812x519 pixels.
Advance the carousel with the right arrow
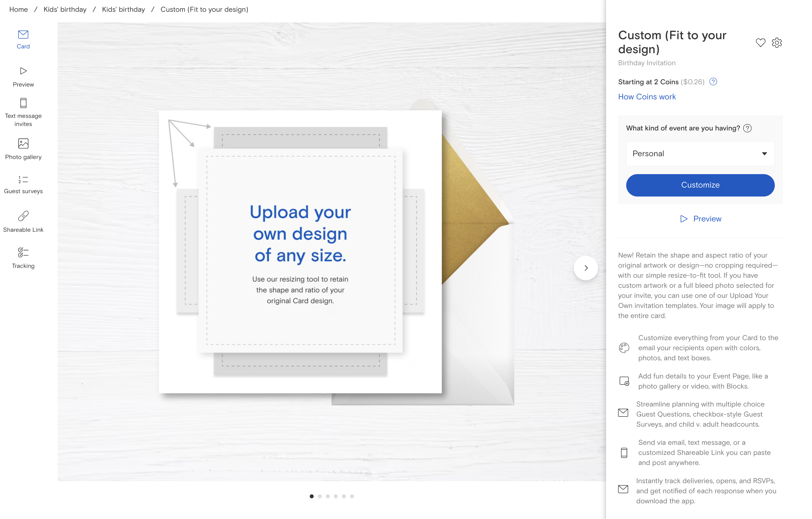click(x=586, y=268)
